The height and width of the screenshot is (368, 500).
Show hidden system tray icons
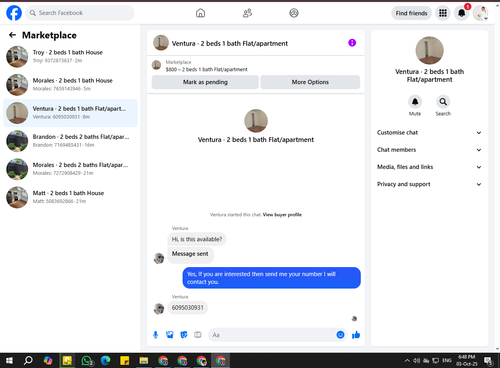tap(407, 361)
